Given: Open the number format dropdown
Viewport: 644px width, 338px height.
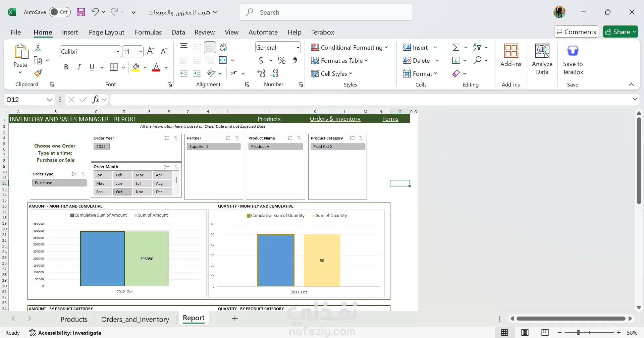Looking at the screenshot, I should point(298,48).
